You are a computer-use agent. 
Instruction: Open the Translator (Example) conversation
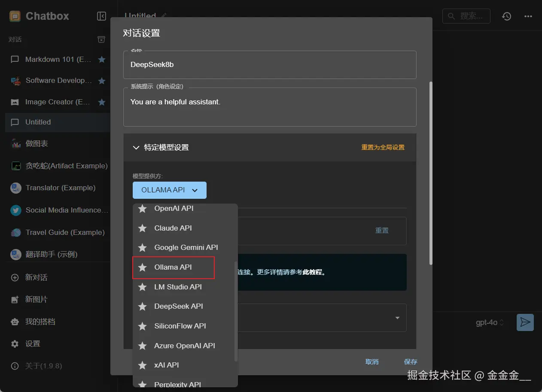click(x=58, y=188)
